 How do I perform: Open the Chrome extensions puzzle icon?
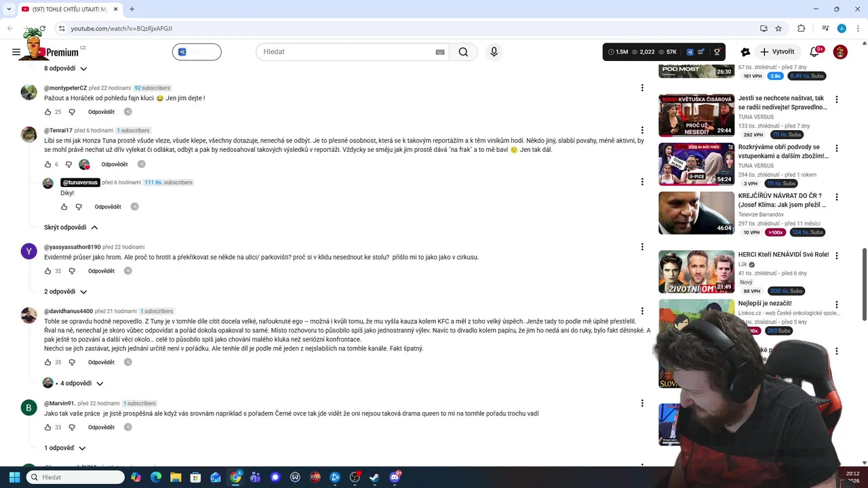point(801,28)
